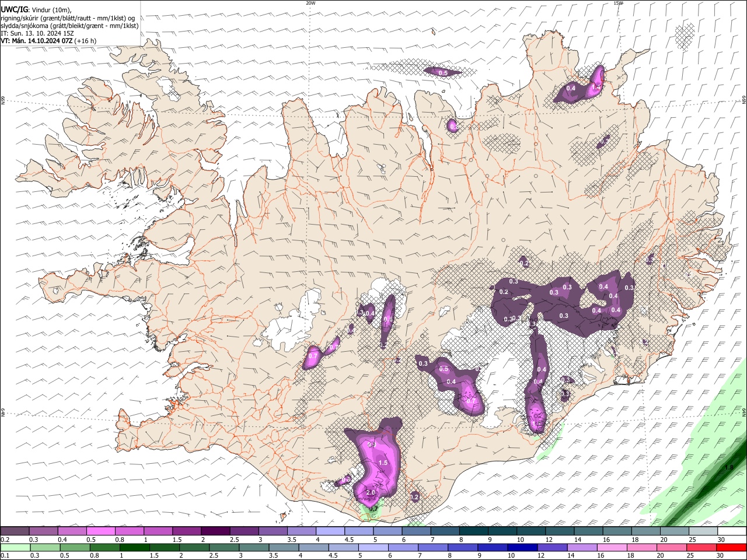The height and width of the screenshot is (560, 747).
Task: Pick the lavender swatch labeled 4 in purple row
Action: 330,531
